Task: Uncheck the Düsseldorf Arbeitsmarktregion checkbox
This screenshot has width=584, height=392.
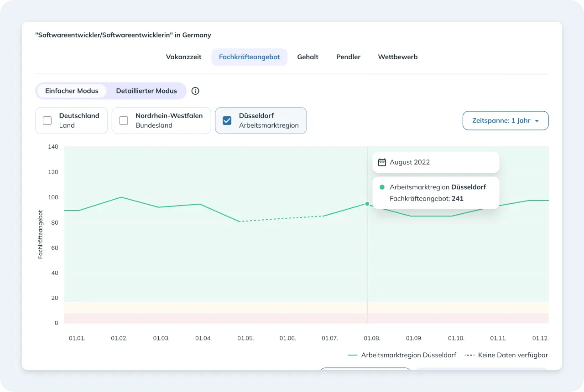Action: click(227, 120)
